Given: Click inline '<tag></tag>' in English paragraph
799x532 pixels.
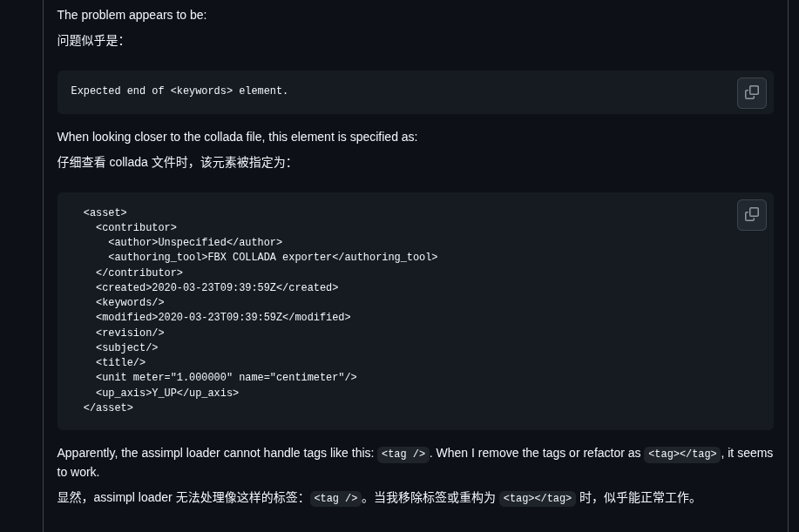Looking at the screenshot, I should pos(682,455).
